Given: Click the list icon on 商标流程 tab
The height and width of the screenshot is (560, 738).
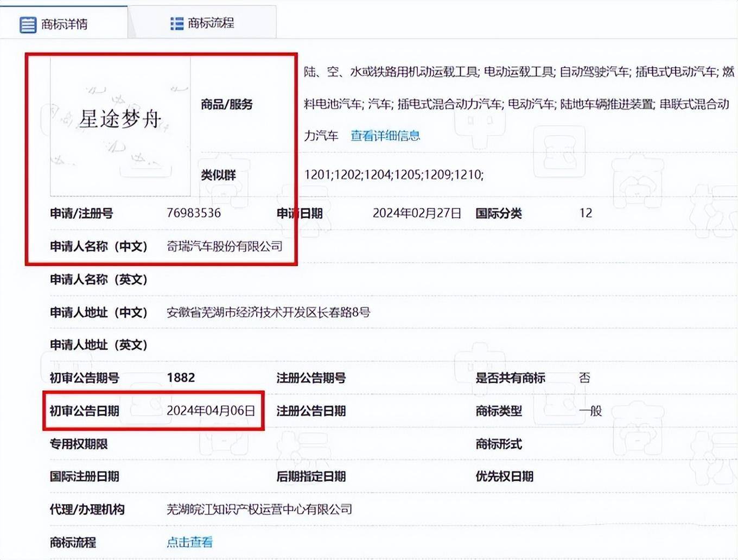Looking at the screenshot, I should 176,24.
